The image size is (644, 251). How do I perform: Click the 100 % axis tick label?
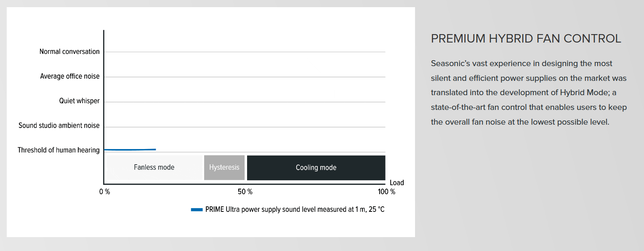point(386,192)
